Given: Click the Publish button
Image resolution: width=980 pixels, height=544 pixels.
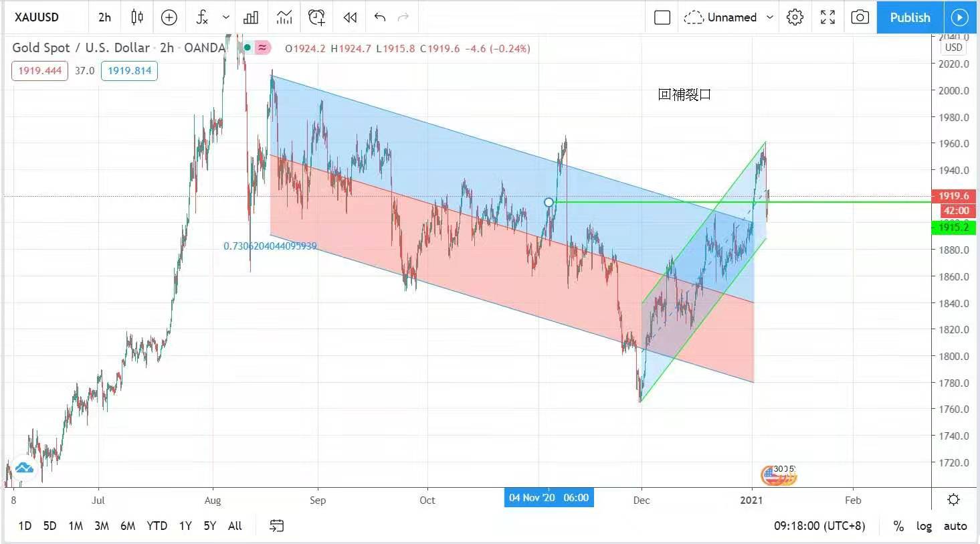Looking at the screenshot, I should point(910,17).
